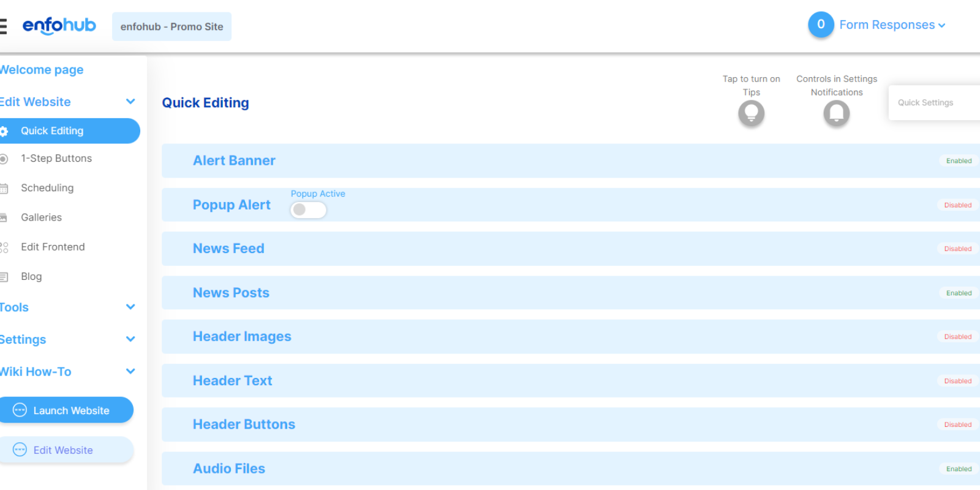Viewport: 980px width, 490px height.
Task: Click the Enabled badge on Alert Banner
Action: [x=959, y=161]
